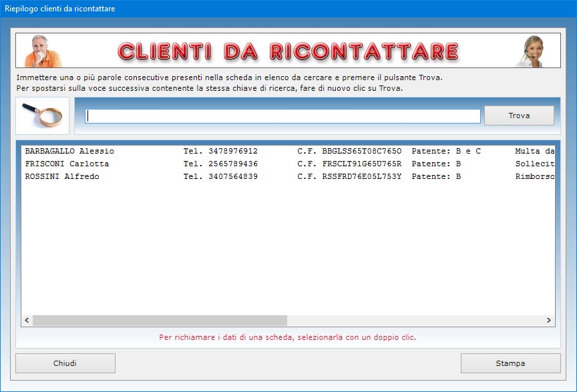The width and height of the screenshot is (577, 392).
Task: Select the ROSSINI Alfredo row
Action: [288, 176]
